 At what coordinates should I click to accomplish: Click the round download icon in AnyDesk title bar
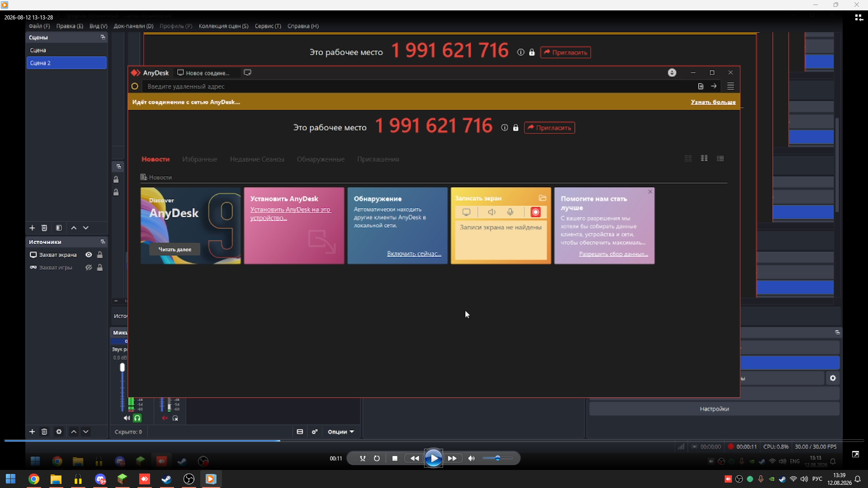point(672,73)
